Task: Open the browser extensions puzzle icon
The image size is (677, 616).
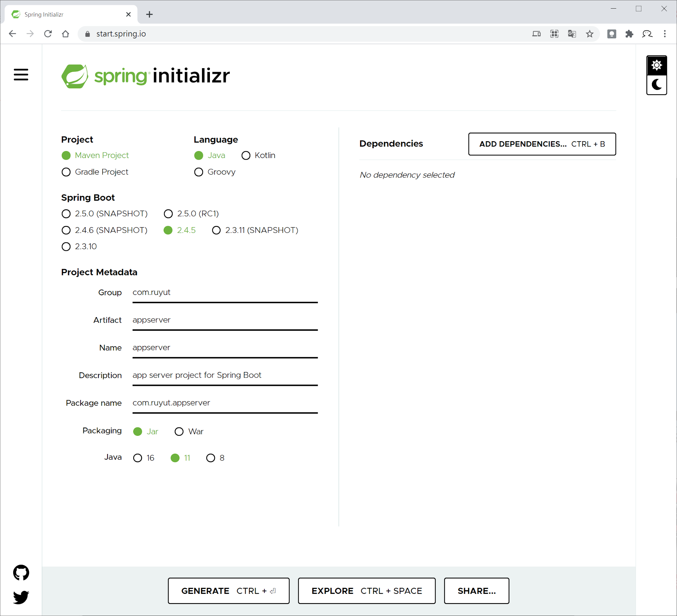Action: point(629,34)
